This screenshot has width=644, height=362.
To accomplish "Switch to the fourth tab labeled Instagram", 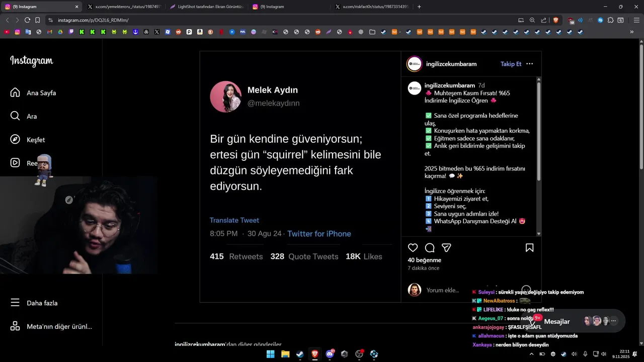I will click(x=289, y=7).
